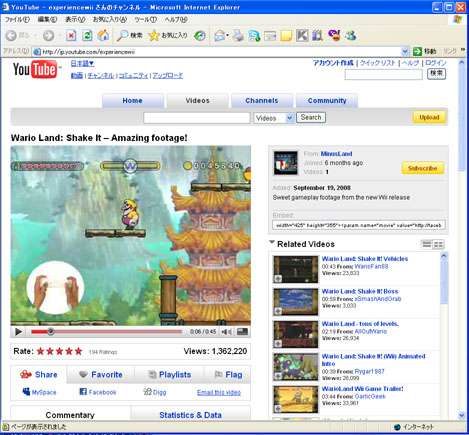
Task: Click the Print toolbar icon
Action: (x=238, y=35)
